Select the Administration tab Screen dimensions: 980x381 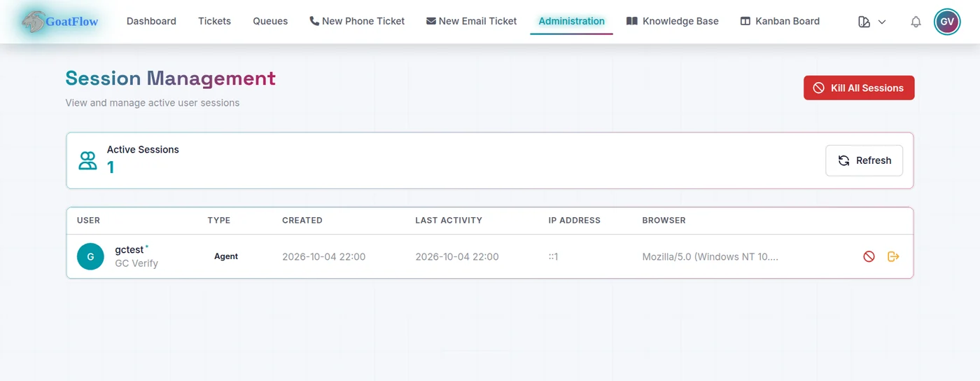pos(571,21)
